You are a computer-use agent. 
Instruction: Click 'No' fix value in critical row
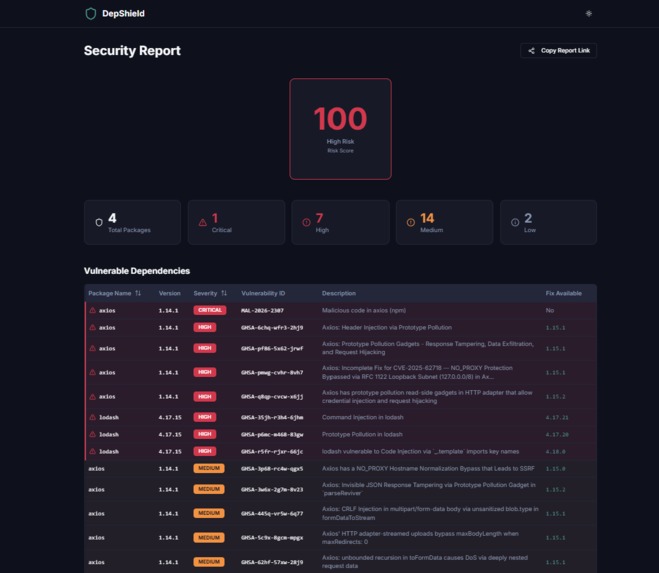tap(550, 311)
